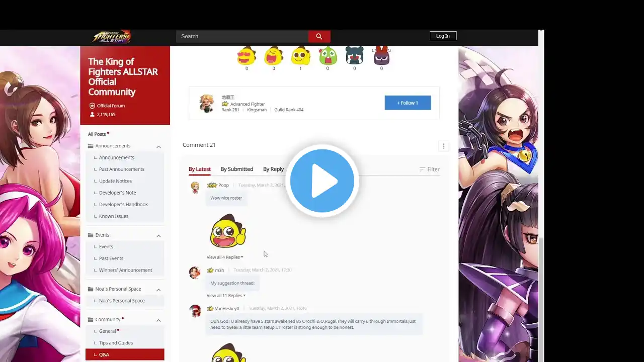React with the yellow emoji showing count 1
644x362 pixels.
[x=300, y=56]
